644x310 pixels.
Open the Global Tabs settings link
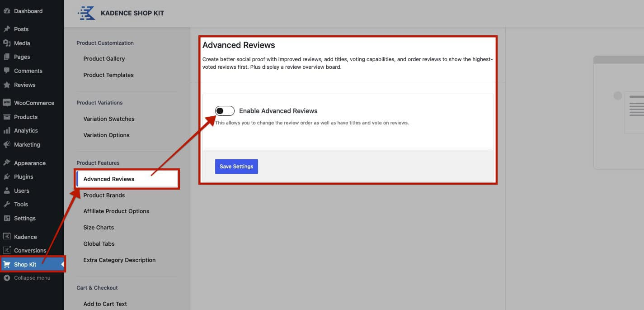coord(99,243)
